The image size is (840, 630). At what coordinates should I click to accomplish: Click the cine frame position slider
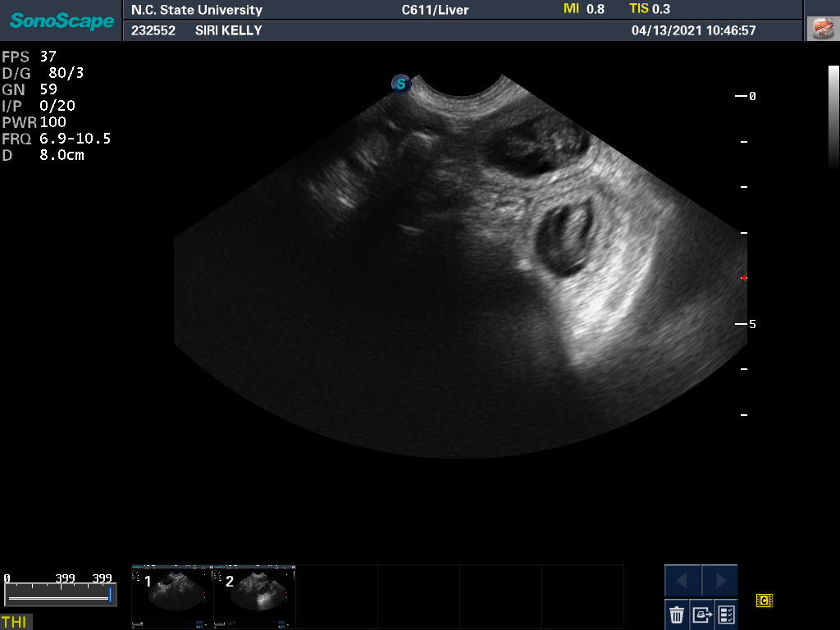click(x=59, y=598)
